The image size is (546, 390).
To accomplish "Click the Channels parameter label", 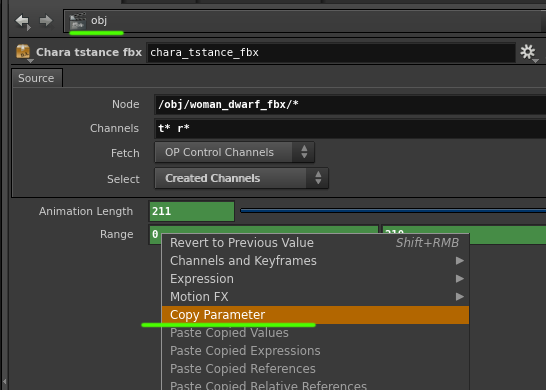I will pyautogui.click(x=115, y=128).
